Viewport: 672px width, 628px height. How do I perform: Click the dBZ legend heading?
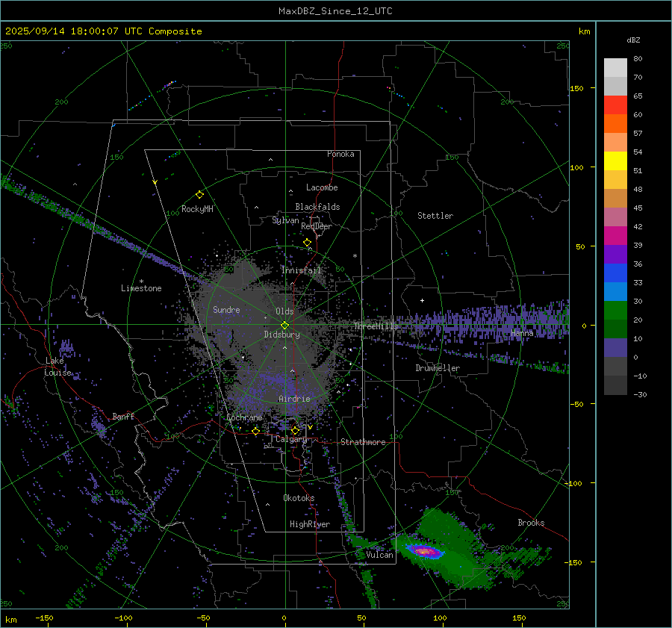coord(633,40)
